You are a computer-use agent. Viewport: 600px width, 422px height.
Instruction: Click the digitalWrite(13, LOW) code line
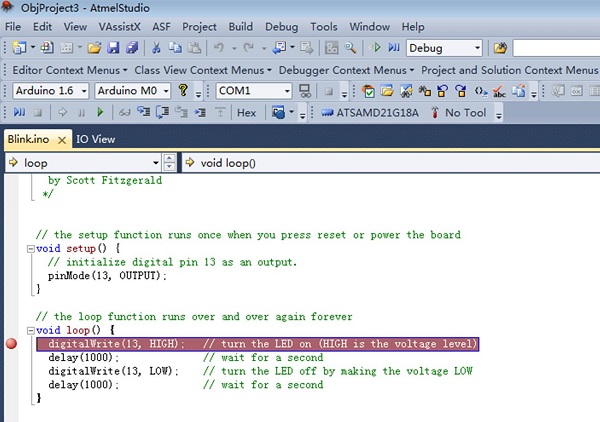pyautogui.click(x=113, y=371)
